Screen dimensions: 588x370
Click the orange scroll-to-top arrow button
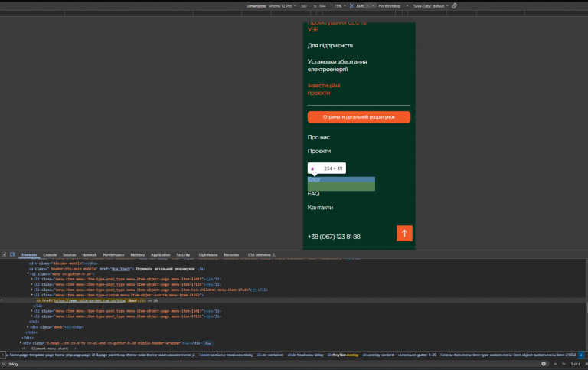[x=404, y=234]
